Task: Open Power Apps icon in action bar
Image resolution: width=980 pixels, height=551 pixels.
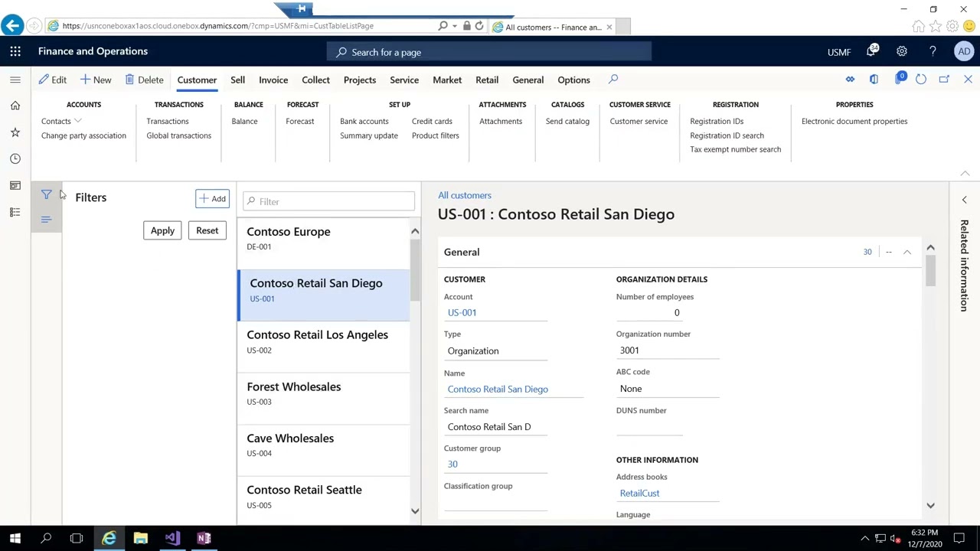Action: 850,80
